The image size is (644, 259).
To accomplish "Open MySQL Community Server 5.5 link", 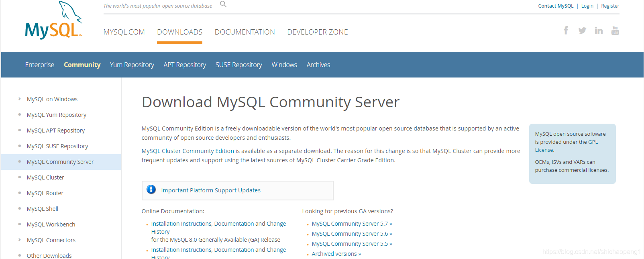I will pos(352,244).
